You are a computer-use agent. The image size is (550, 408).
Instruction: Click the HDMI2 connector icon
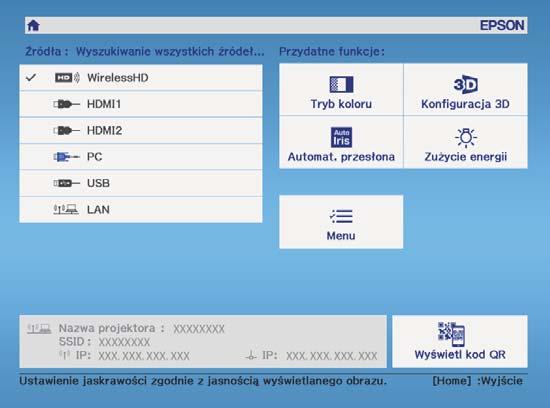pyautogui.click(x=67, y=131)
